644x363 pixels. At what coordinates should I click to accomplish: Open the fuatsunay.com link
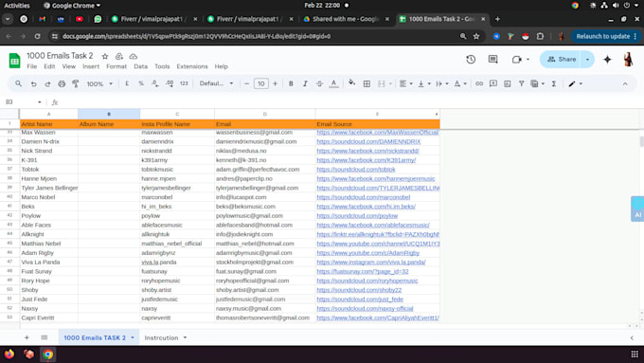tap(362, 271)
